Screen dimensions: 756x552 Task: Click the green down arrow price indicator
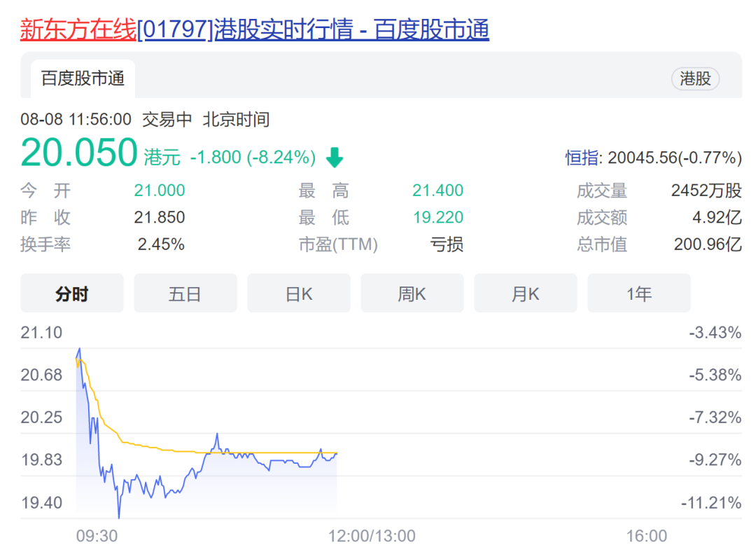(335, 157)
